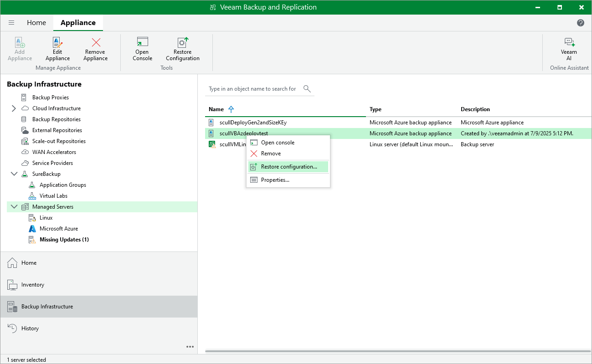Click the Application Groups icon
The height and width of the screenshot is (364, 592).
(32, 185)
